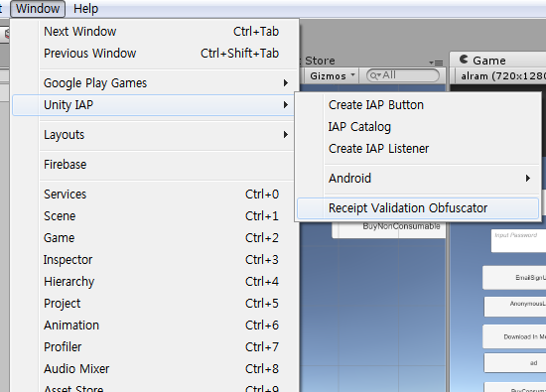Click the BuyNonConsumable button in scene

[x=389, y=229]
